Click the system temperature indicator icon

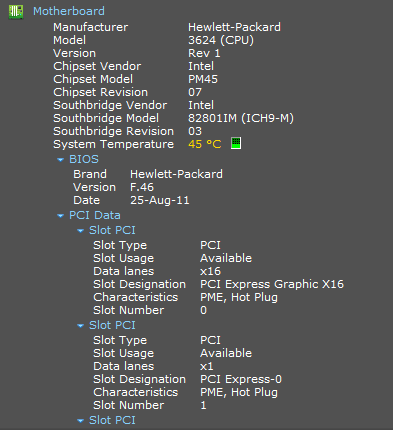coord(236,143)
